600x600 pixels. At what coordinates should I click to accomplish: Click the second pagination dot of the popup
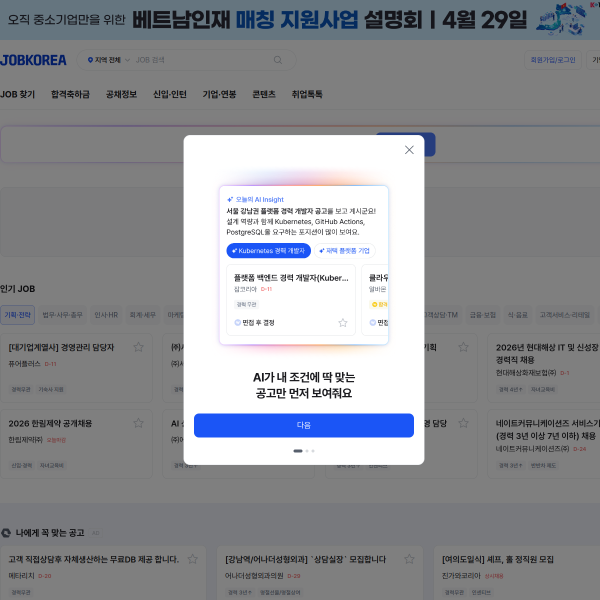[x=307, y=451]
